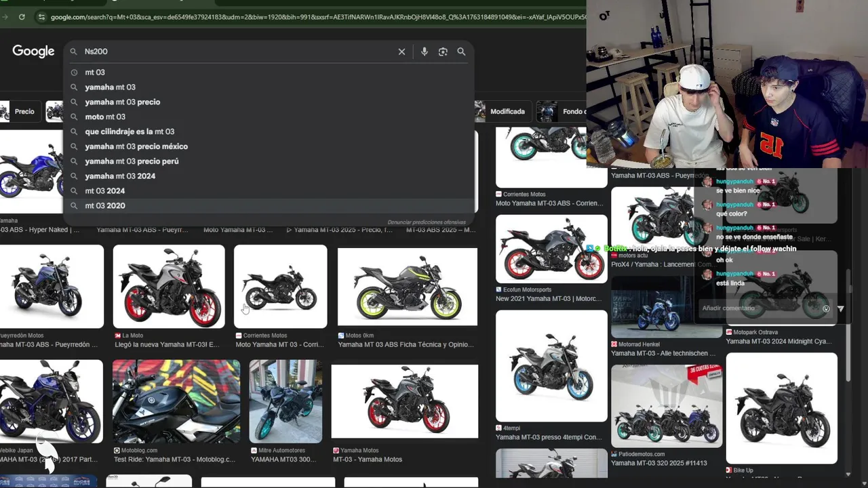
Task: Click "qué color?" chat message by hungrypanduh
Action: click(x=731, y=214)
